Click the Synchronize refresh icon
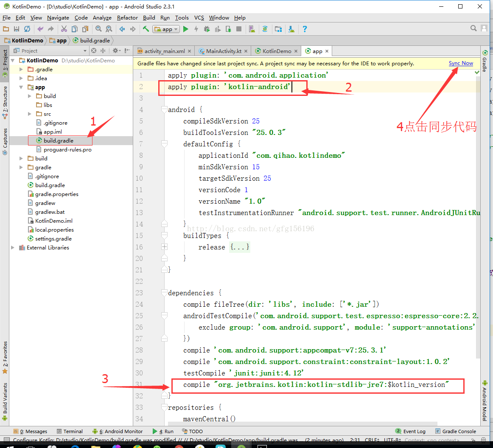493x448 pixels. pos(27,29)
